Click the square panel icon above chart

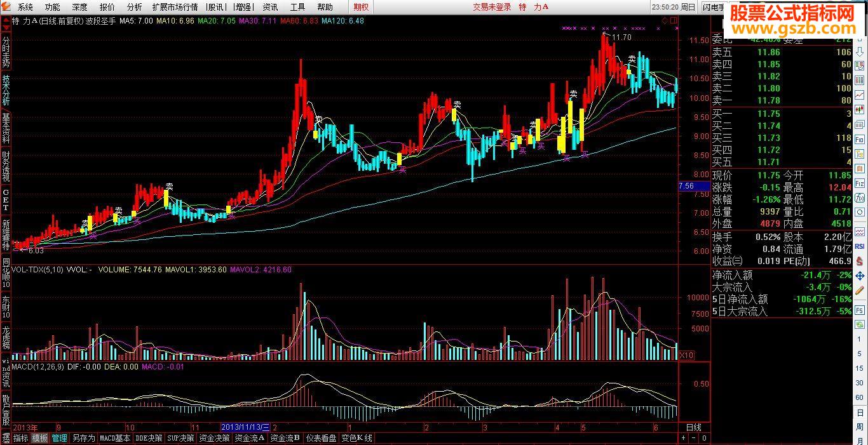tap(674, 20)
